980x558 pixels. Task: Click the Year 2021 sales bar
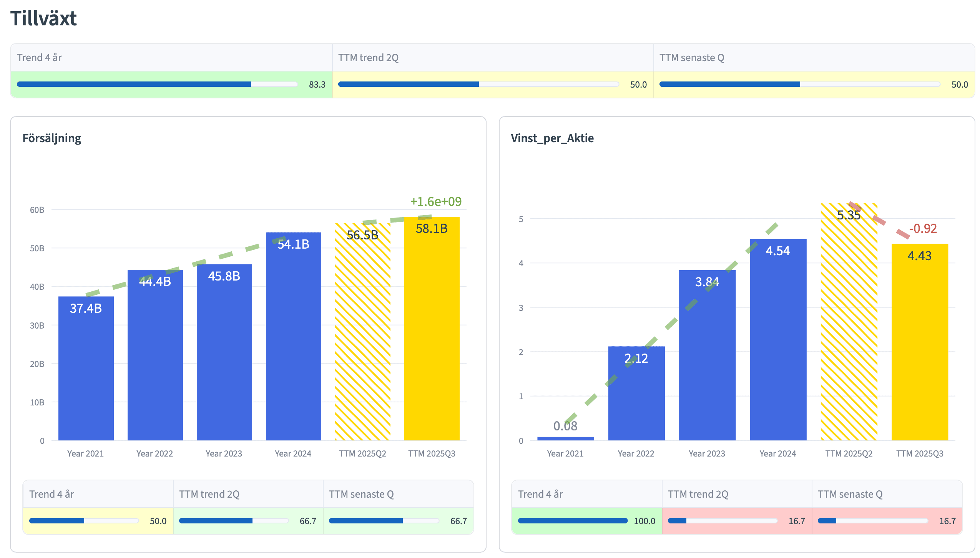(x=86, y=368)
